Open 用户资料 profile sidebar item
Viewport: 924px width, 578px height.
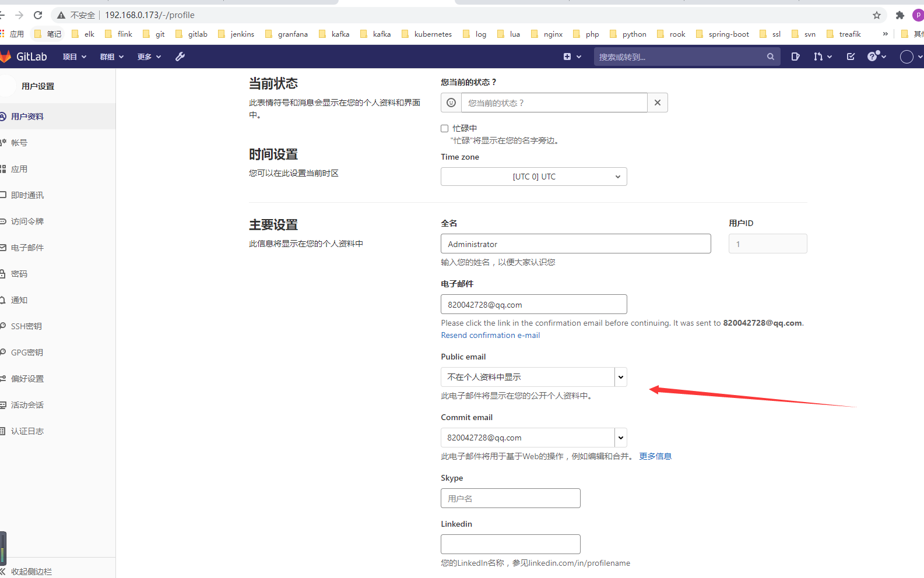58,117
